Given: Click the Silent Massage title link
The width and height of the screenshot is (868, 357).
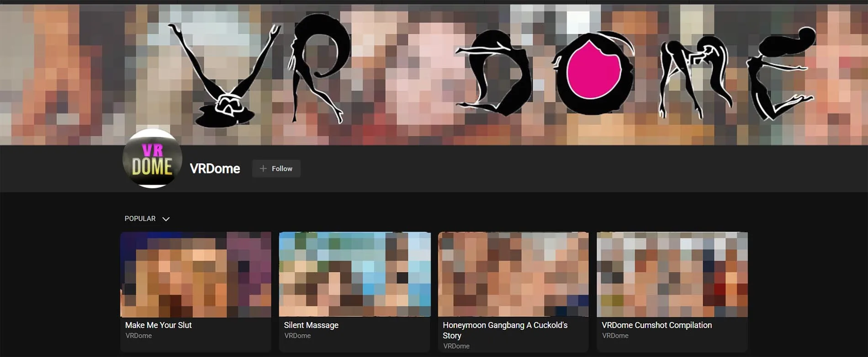Looking at the screenshot, I should coord(311,325).
